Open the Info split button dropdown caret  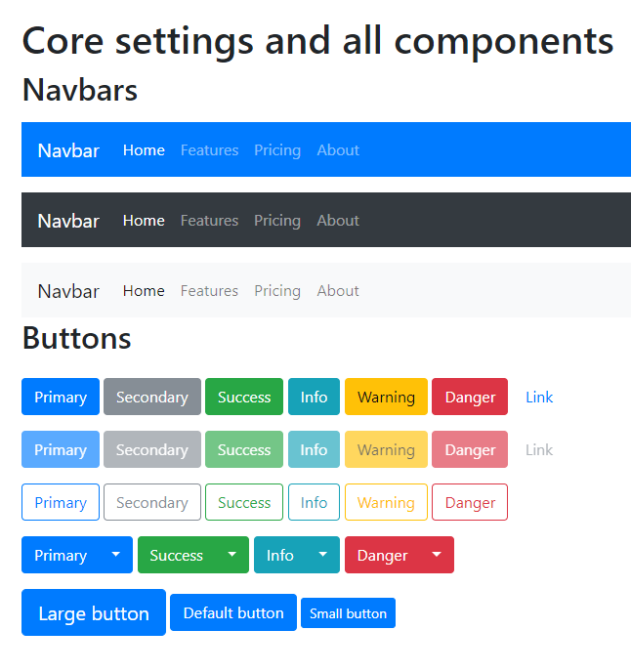[x=323, y=555]
